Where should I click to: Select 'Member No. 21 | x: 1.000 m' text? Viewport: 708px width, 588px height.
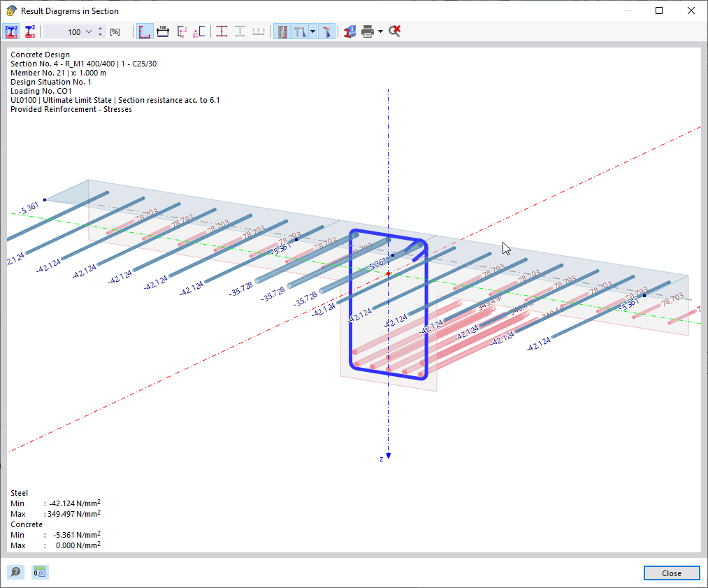coord(58,73)
